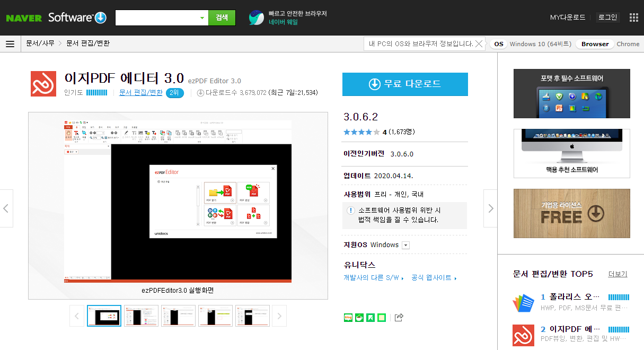Screen dimensions: 644x350
Task: Click the download count arrow icon
Action: pos(201,93)
